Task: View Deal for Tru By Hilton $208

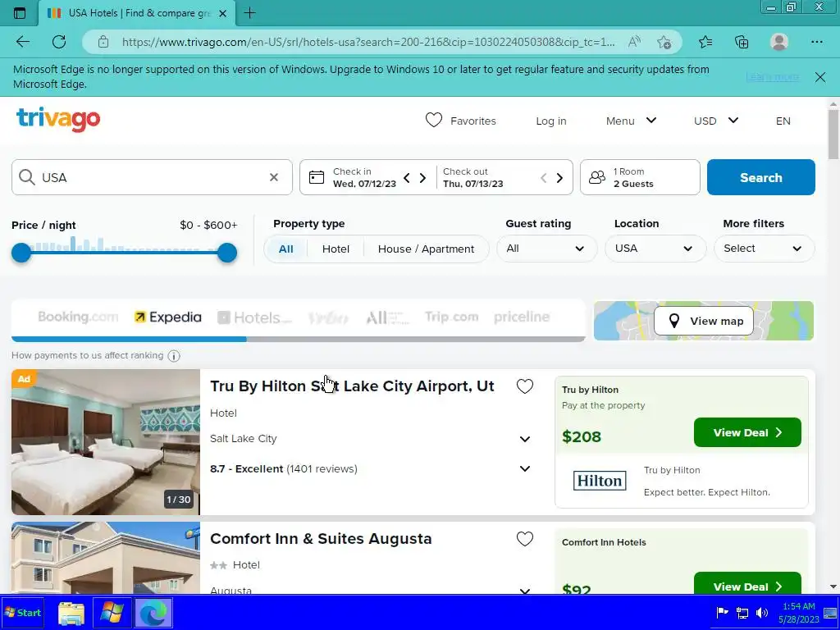Action: pyautogui.click(x=747, y=432)
